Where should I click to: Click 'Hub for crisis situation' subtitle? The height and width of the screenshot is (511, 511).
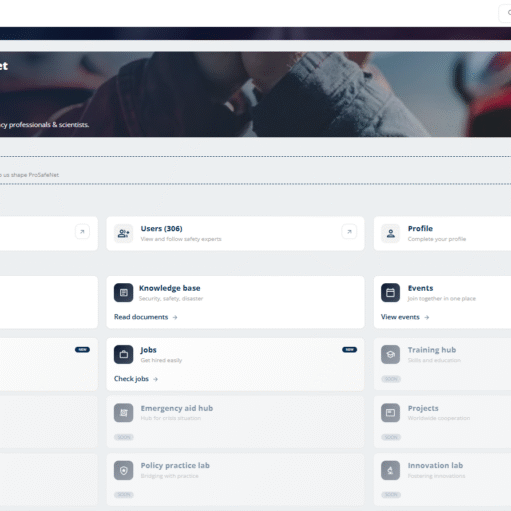coord(171,418)
